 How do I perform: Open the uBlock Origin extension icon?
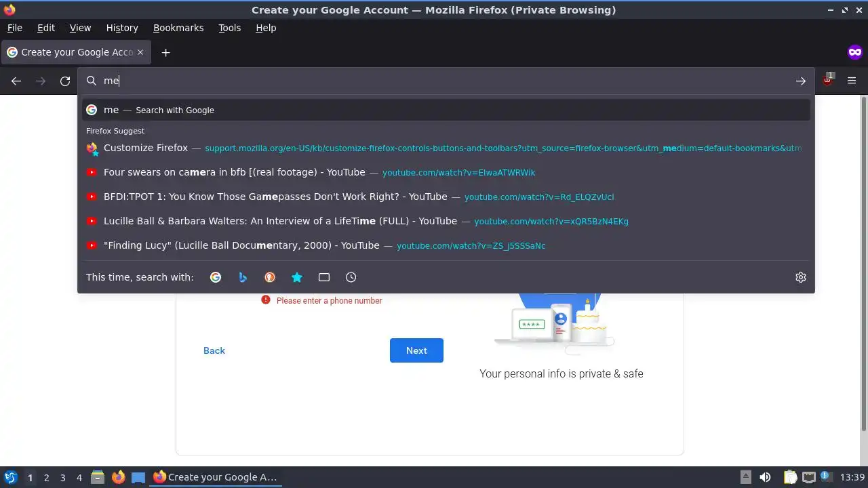click(x=828, y=80)
